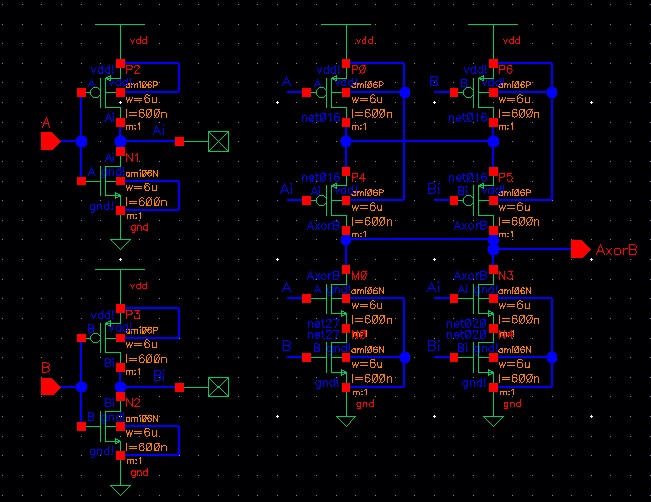Click the Ai gate wire label left of P4

[x=286, y=189]
